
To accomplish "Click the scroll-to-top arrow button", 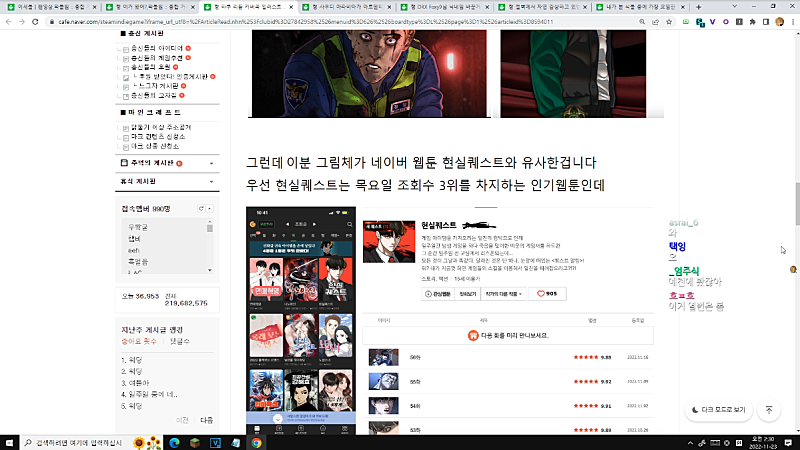I will pos(769,410).
